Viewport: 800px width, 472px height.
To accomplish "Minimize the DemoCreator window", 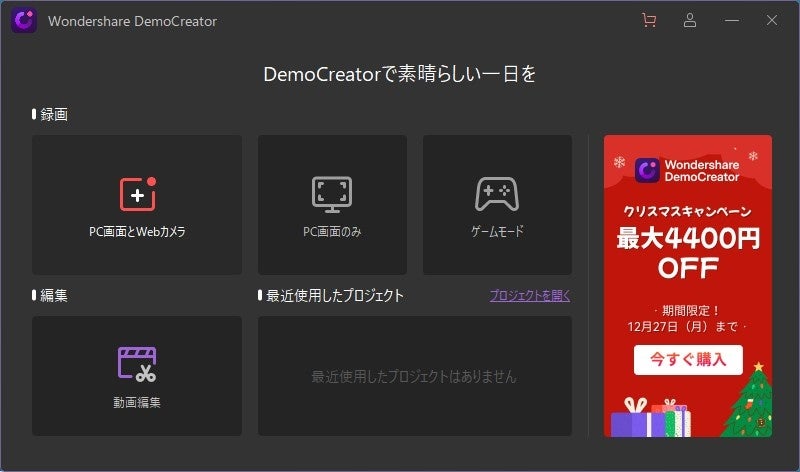I will (x=732, y=20).
